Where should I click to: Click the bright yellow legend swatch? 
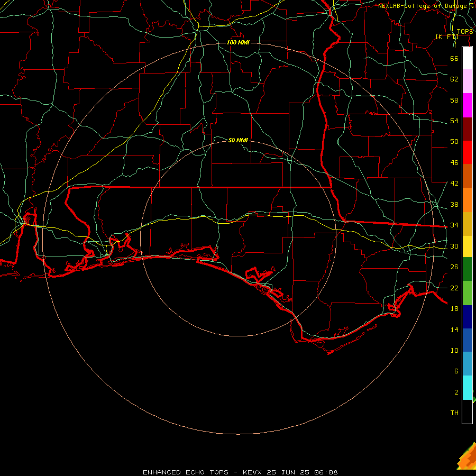click(x=467, y=246)
